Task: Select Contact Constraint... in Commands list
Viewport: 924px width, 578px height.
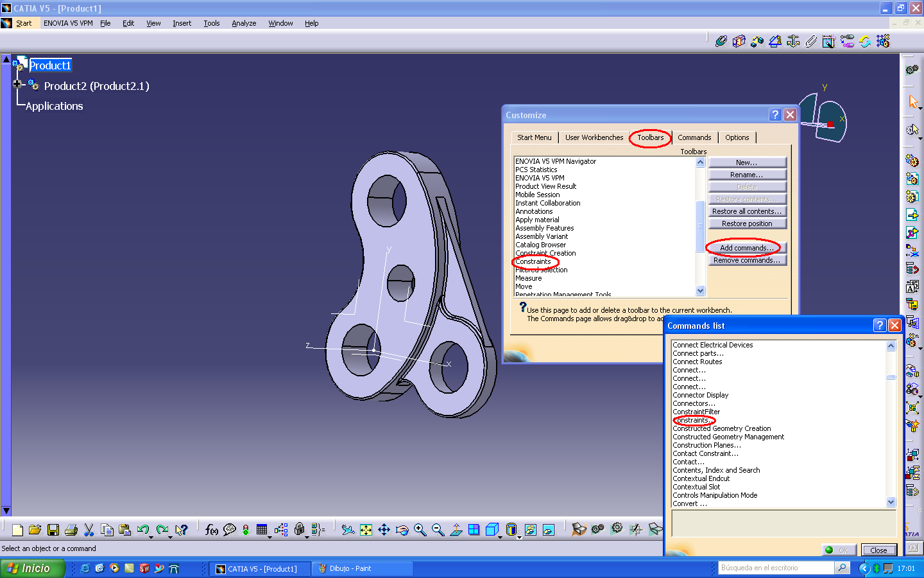Action: (705, 453)
